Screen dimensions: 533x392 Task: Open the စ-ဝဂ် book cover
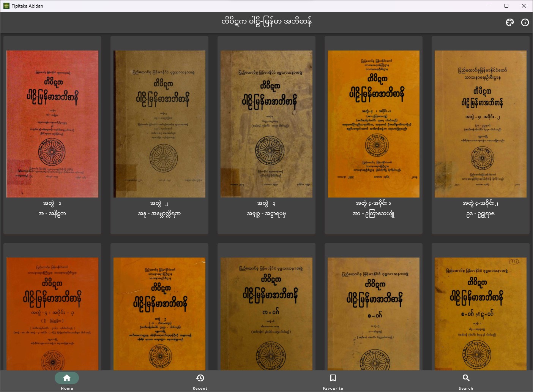pyautogui.click(x=374, y=314)
